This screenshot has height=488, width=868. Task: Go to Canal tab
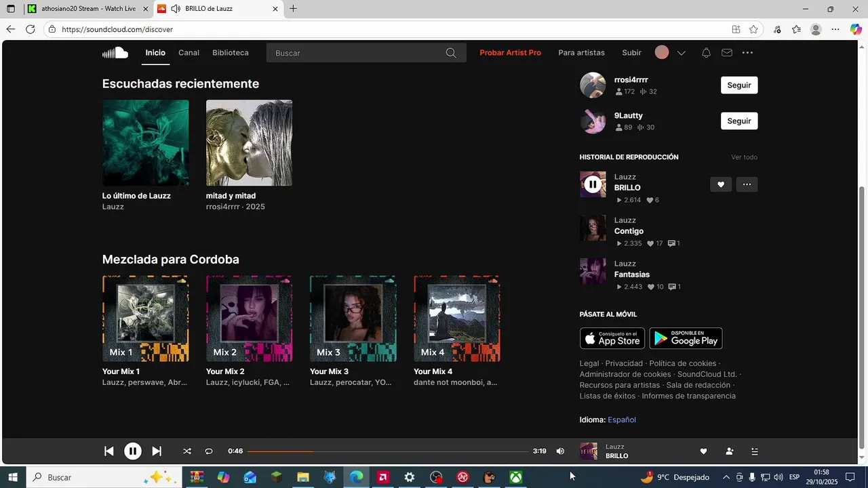(189, 53)
